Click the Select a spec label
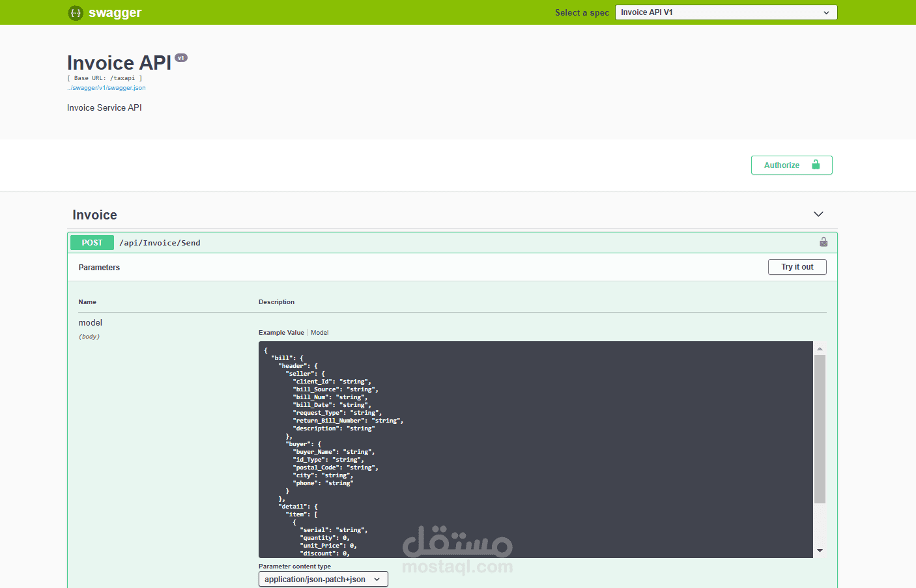This screenshot has height=588, width=916. tap(582, 12)
